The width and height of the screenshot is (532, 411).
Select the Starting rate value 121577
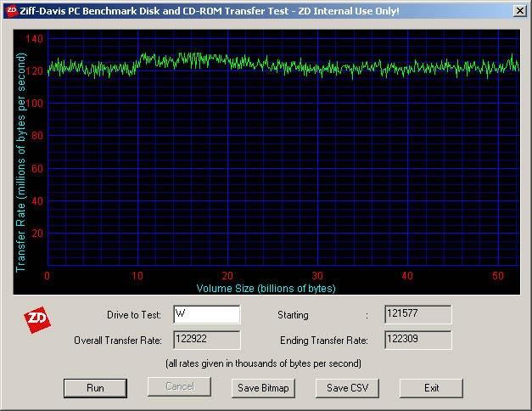pyautogui.click(x=418, y=314)
